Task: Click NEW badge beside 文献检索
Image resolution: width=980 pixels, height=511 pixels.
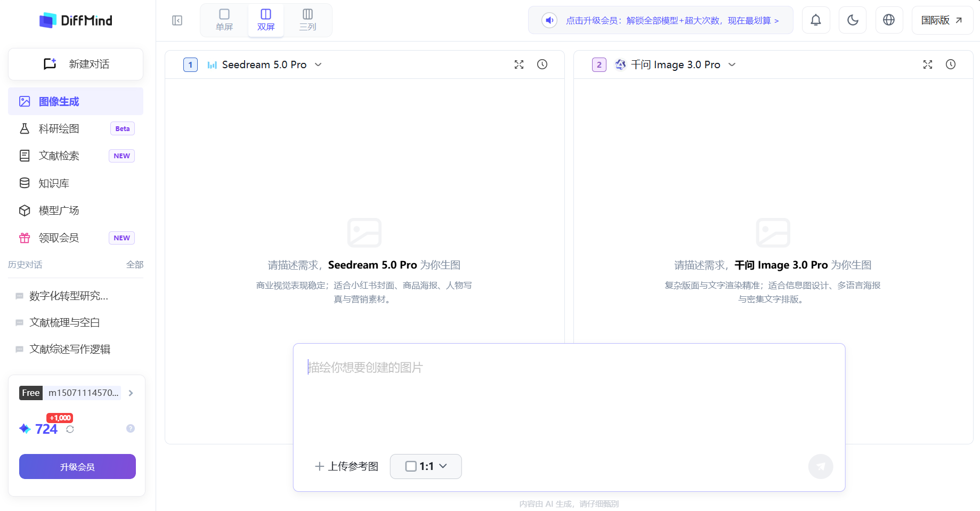Action: 122,156
